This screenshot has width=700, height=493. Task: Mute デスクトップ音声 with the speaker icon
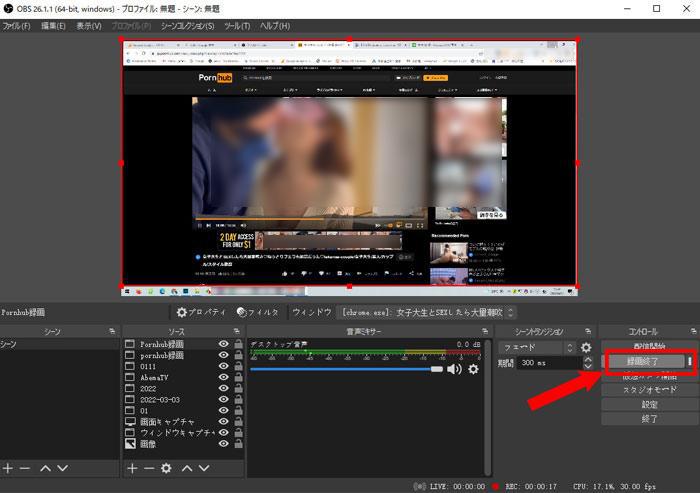click(454, 369)
